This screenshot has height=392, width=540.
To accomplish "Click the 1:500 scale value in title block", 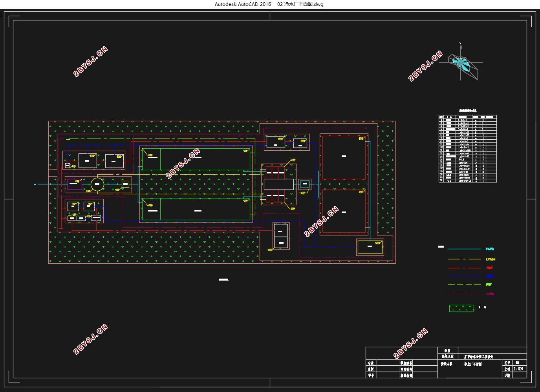I will pos(518,369).
